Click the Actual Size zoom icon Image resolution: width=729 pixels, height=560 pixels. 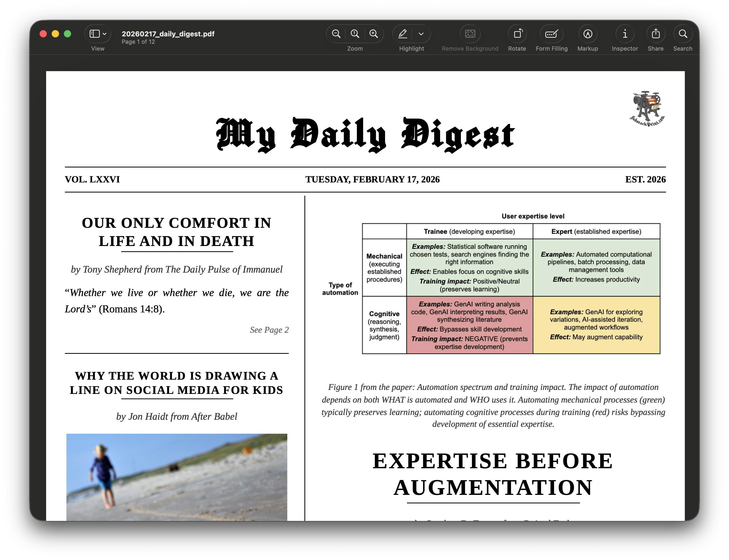pyautogui.click(x=355, y=34)
